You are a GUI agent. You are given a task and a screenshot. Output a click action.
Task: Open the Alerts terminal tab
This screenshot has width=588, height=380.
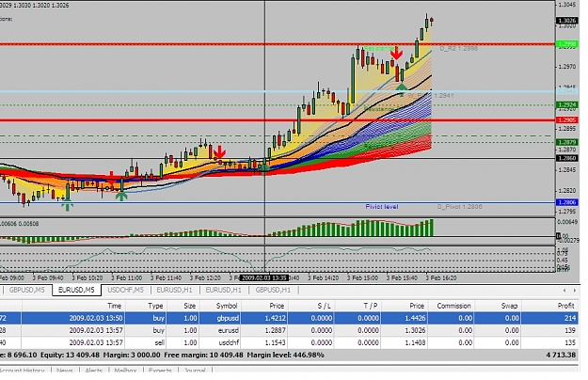pos(94,371)
